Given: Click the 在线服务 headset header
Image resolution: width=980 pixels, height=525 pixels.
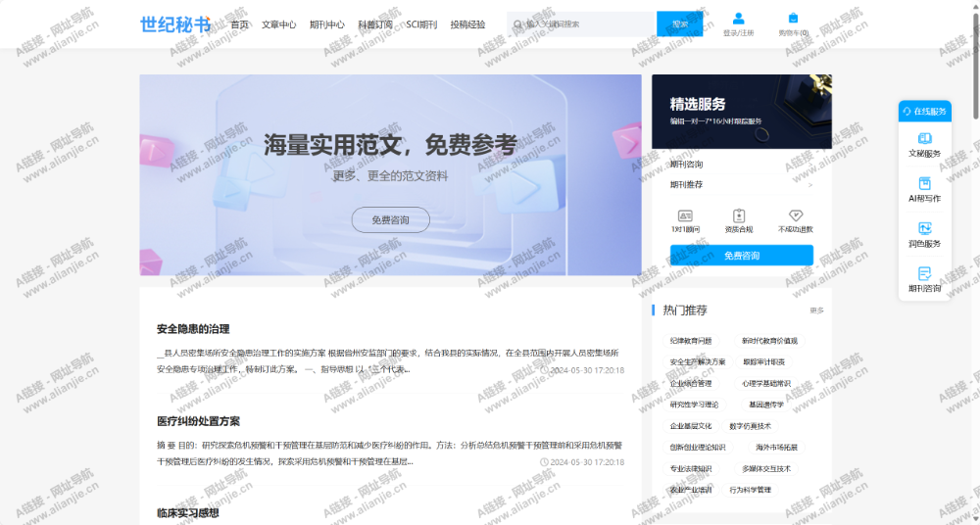Looking at the screenshot, I should [924, 112].
